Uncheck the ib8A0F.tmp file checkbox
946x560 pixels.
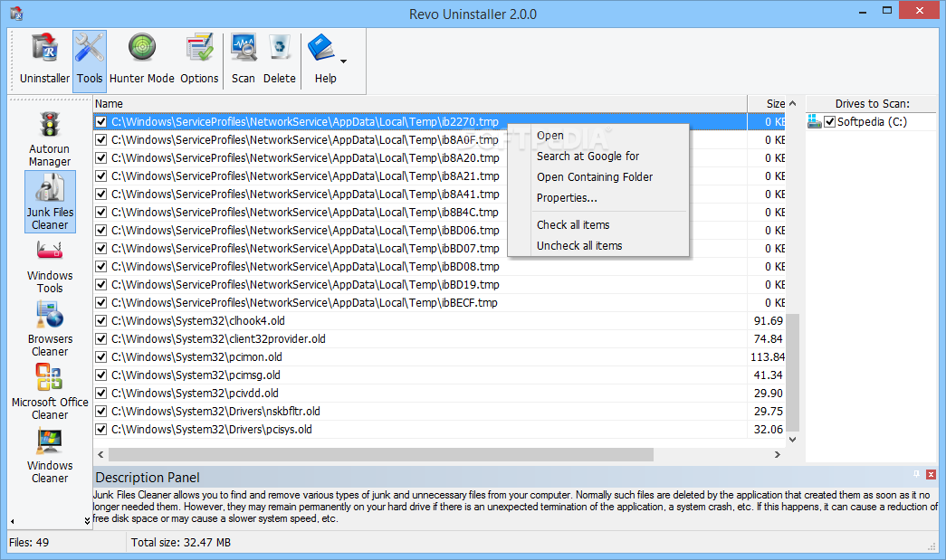pos(101,140)
